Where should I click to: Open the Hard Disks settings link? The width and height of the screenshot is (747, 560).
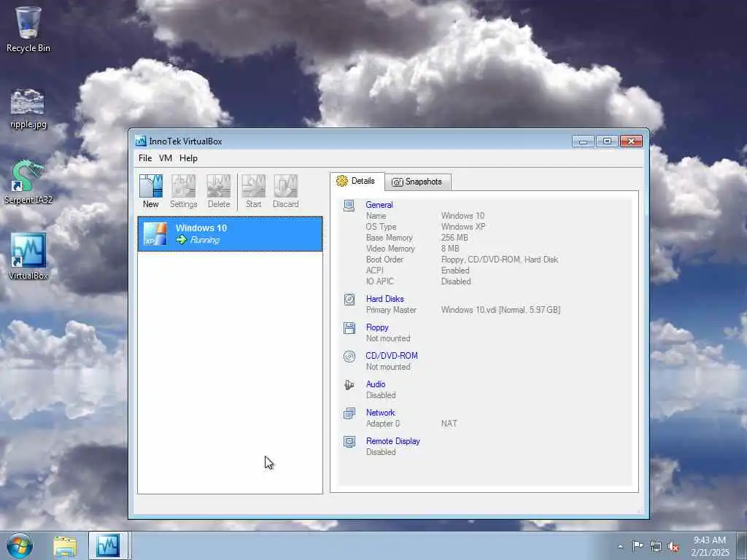[x=385, y=298]
